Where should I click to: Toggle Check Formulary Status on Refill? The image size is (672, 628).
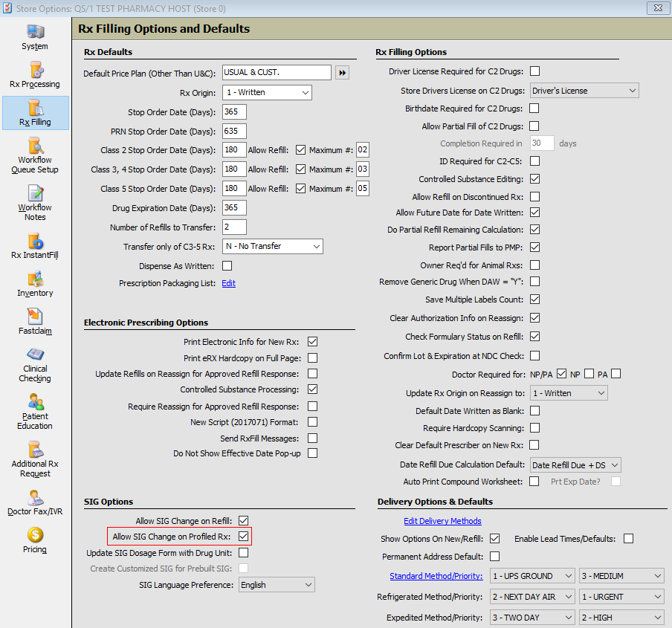pyautogui.click(x=535, y=336)
